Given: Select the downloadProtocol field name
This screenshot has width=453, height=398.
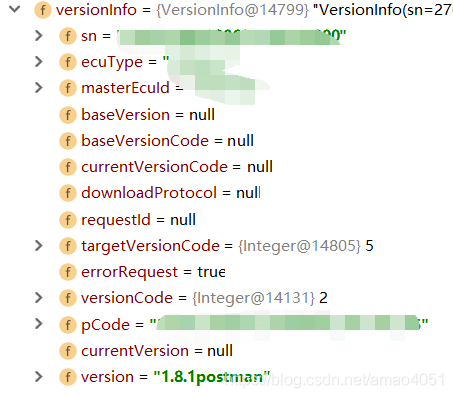Looking at the screenshot, I should 149,193.
